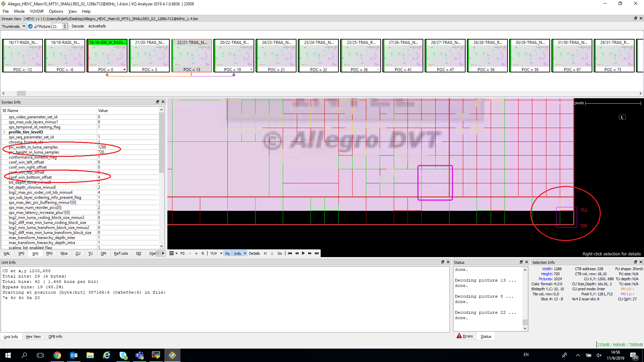Click the ActiveRefs button
Viewport: 644px width, 362px height.
point(97,26)
